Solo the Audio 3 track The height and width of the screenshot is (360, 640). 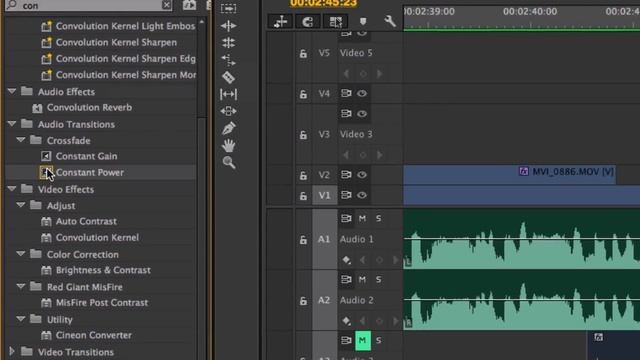pos(378,340)
